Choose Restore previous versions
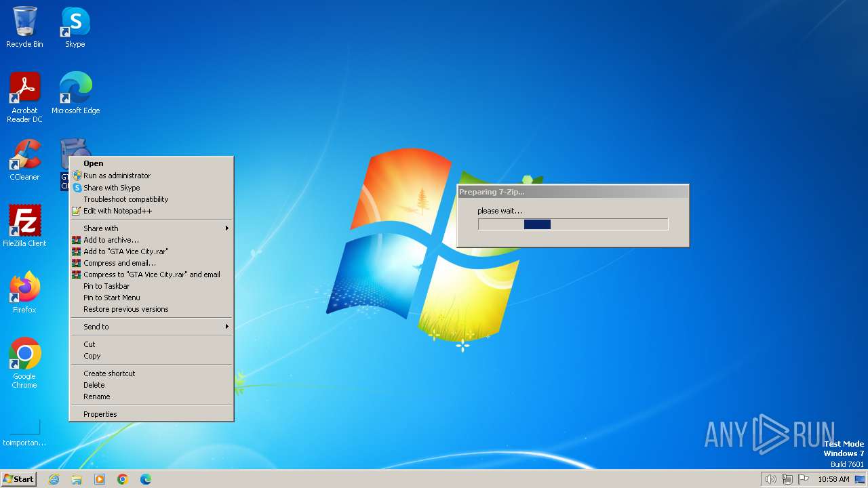 tap(151, 309)
